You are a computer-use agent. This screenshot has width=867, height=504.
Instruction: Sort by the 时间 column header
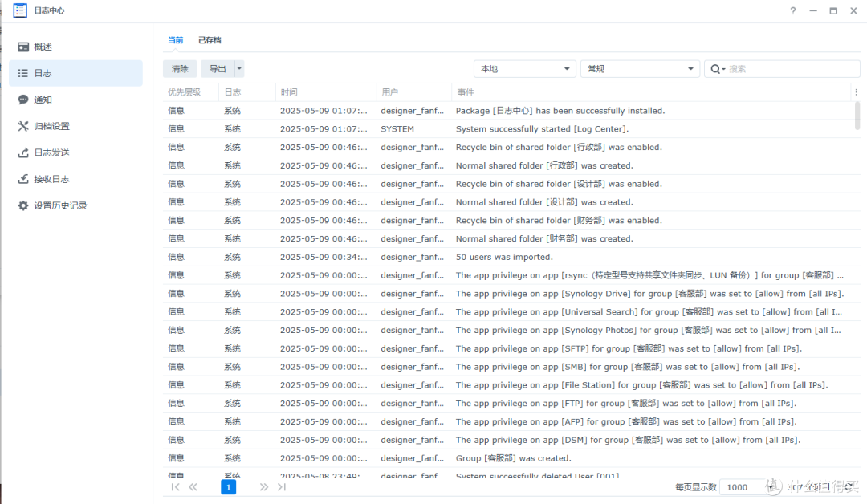(x=326, y=92)
